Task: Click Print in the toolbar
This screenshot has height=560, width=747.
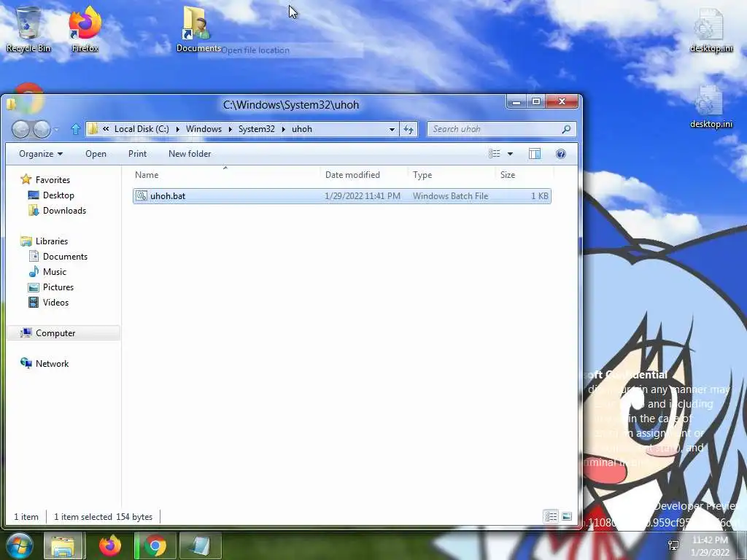Action: pyautogui.click(x=137, y=153)
